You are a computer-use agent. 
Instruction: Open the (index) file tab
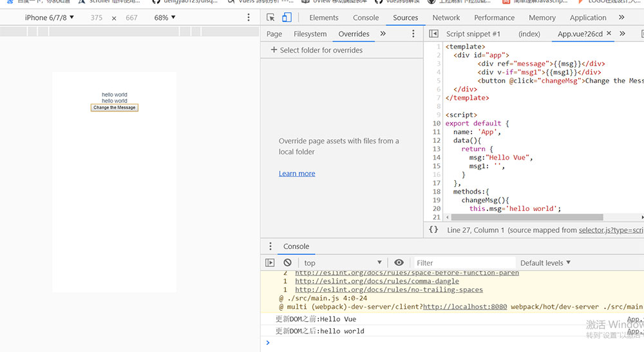tap(529, 34)
